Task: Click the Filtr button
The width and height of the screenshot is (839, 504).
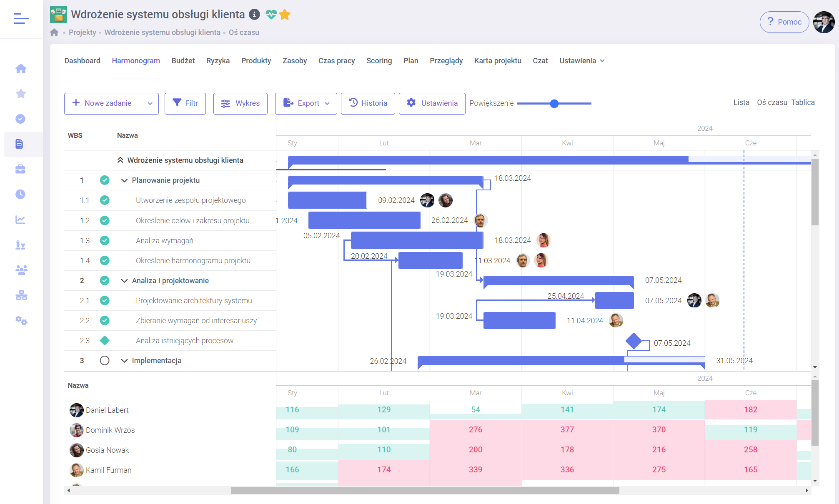Action: [x=185, y=104]
